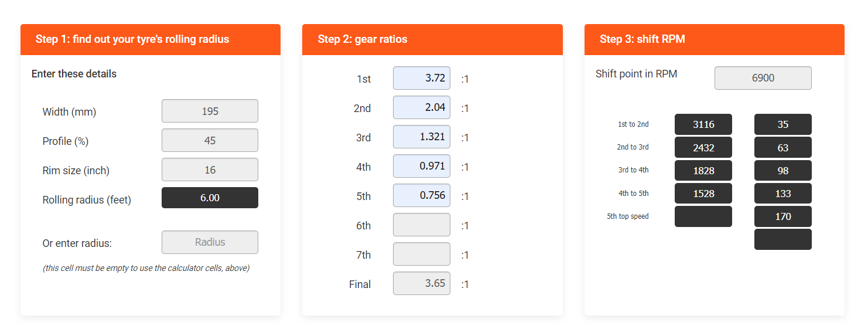868x332 pixels.
Task: Focus the 'Or enter radius' field
Action: pos(210,242)
